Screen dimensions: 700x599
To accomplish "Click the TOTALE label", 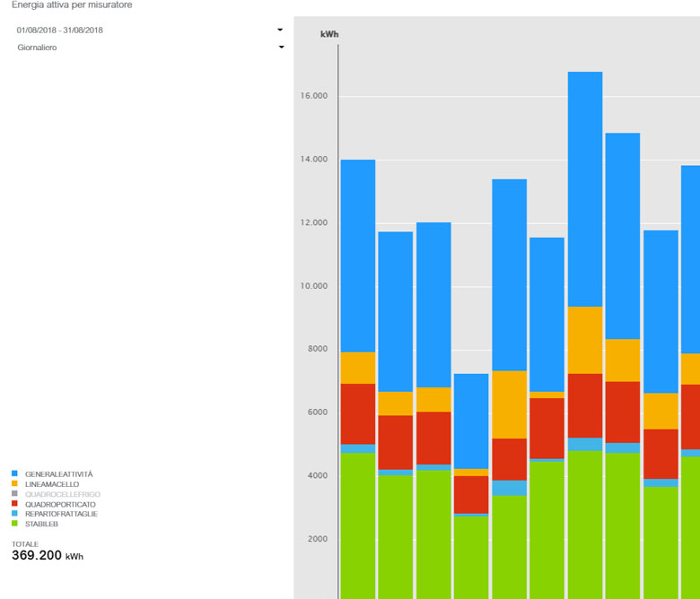I will pyautogui.click(x=25, y=544).
